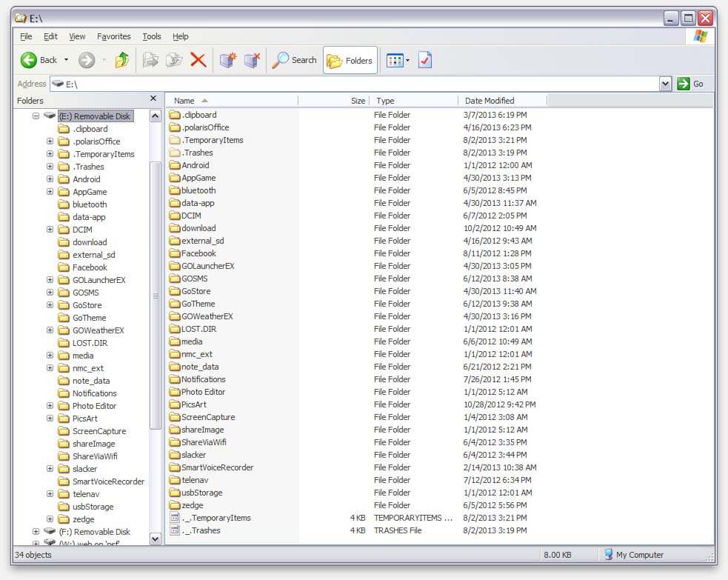
Task: Click the folder tree scrollbar up arrow
Action: (155, 116)
